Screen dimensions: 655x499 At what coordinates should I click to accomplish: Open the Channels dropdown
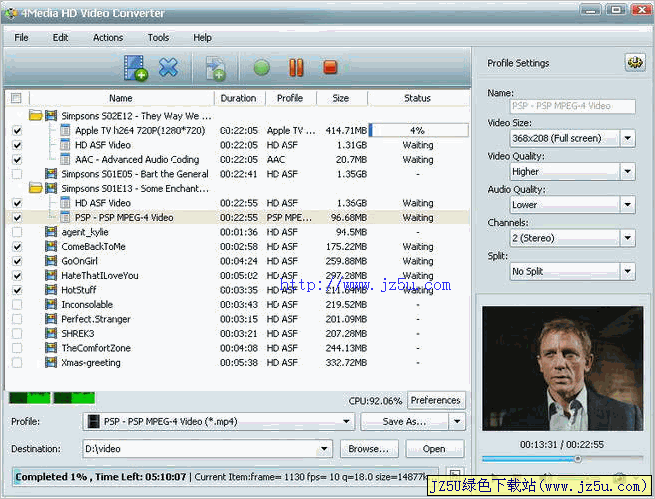point(627,238)
